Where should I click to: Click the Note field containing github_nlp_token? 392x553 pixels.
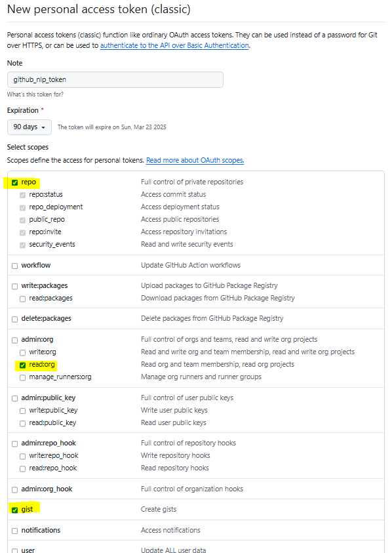coord(115,80)
